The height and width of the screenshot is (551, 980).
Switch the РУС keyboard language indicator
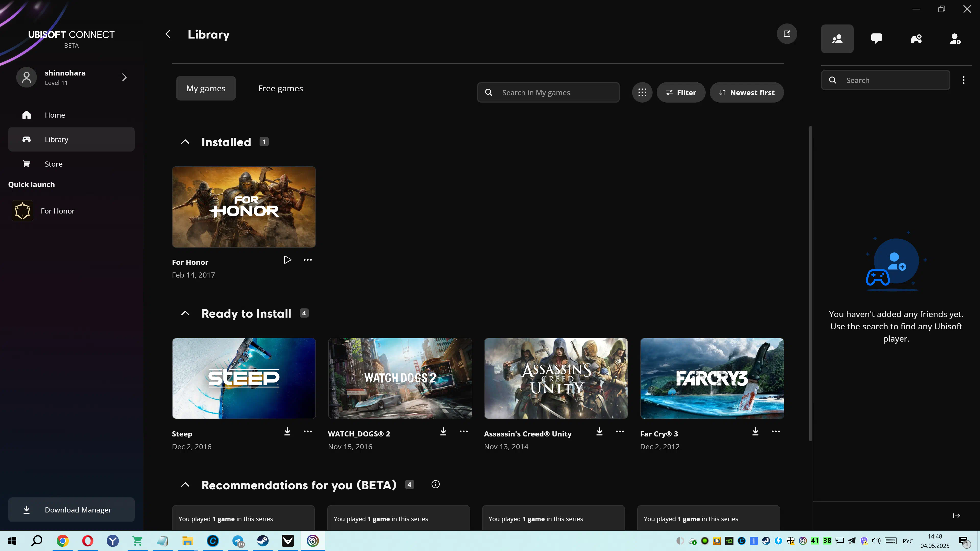click(908, 541)
